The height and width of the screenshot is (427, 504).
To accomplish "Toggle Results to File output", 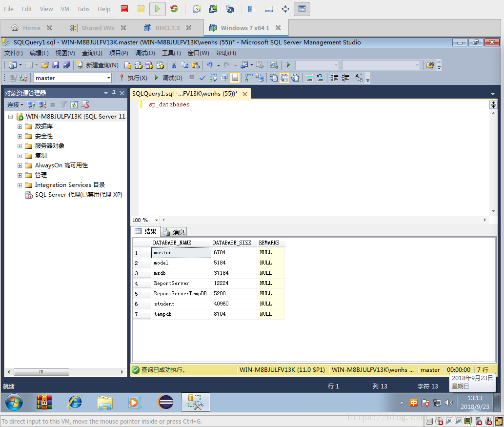I will (295, 78).
